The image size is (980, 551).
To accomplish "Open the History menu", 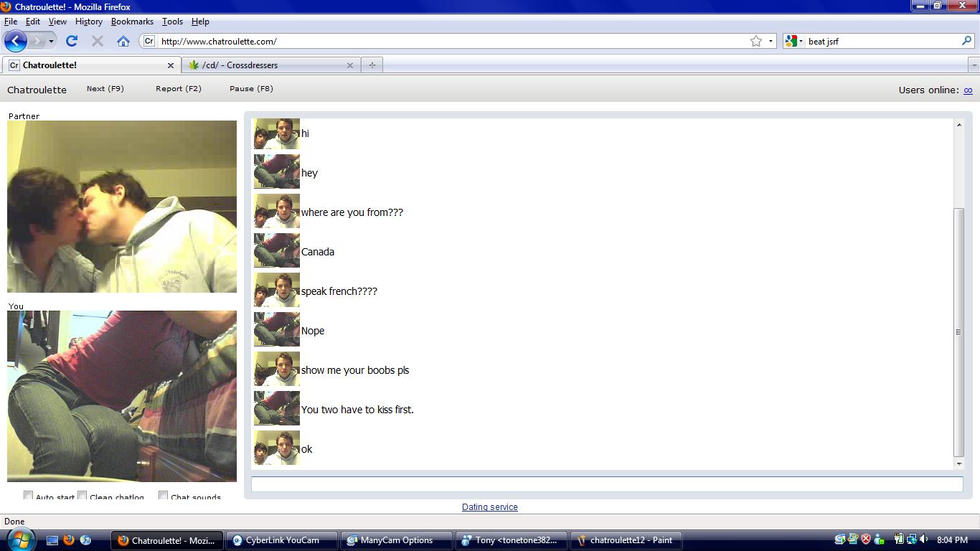I will pyautogui.click(x=89, y=22).
